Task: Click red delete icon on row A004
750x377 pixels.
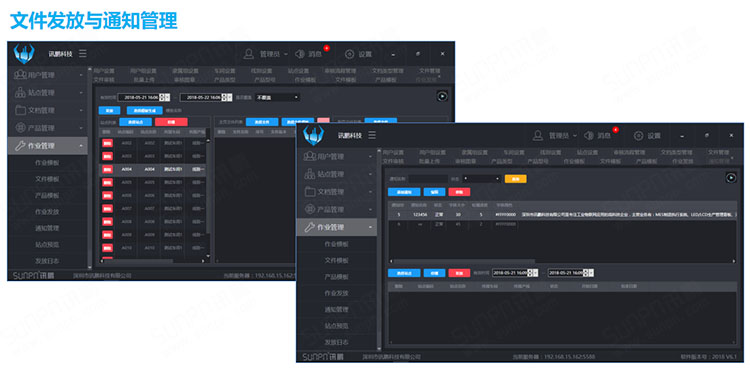Action: [108, 169]
